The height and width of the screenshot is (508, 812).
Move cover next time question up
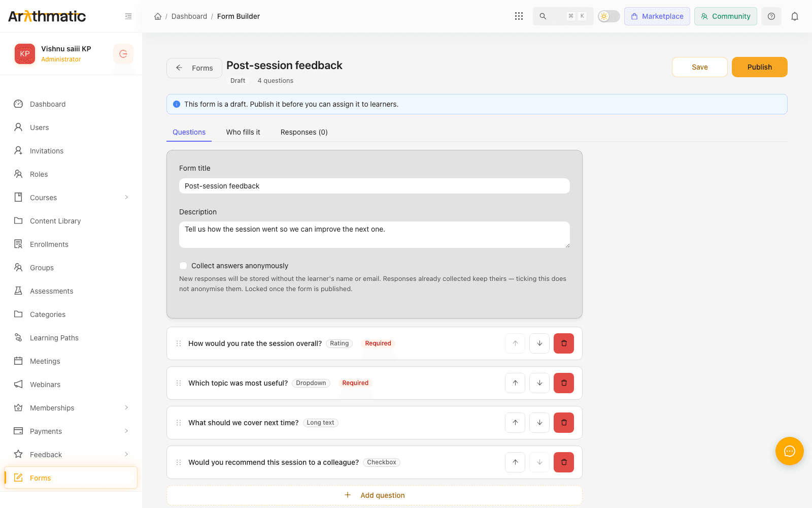point(515,423)
